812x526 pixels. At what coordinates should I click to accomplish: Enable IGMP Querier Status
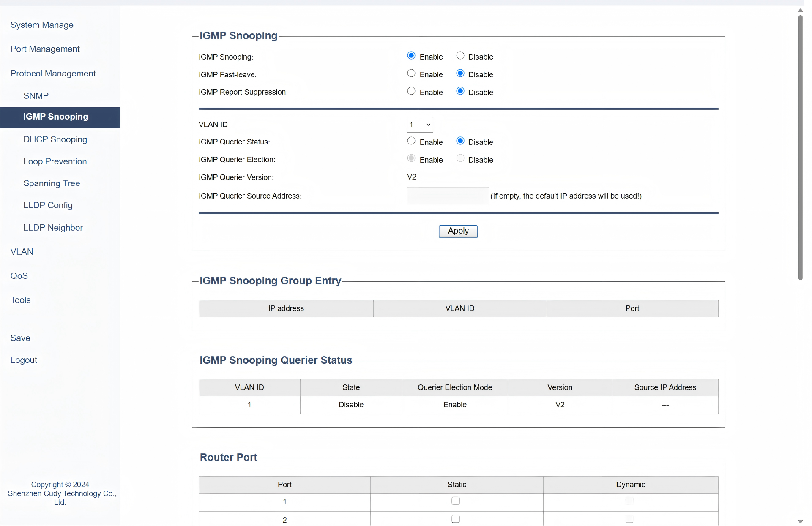point(411,141)
